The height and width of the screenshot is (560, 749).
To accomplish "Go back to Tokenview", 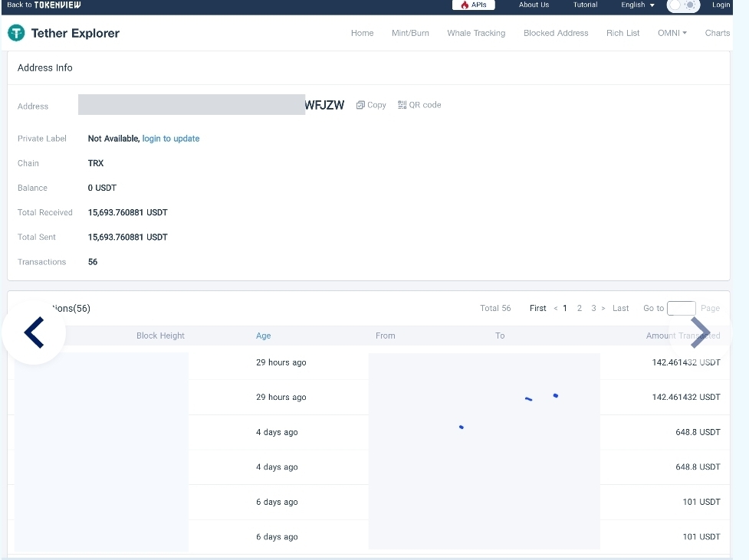I will [x=44, y=5].
